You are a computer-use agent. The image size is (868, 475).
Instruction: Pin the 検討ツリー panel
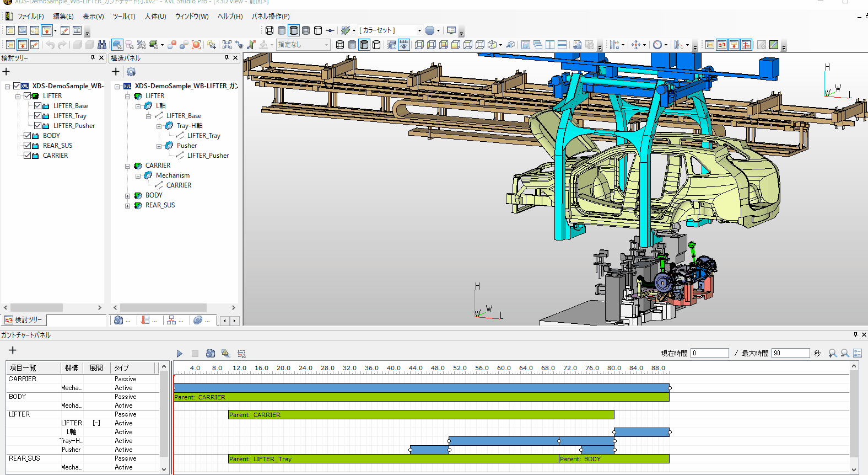(93, 58)
